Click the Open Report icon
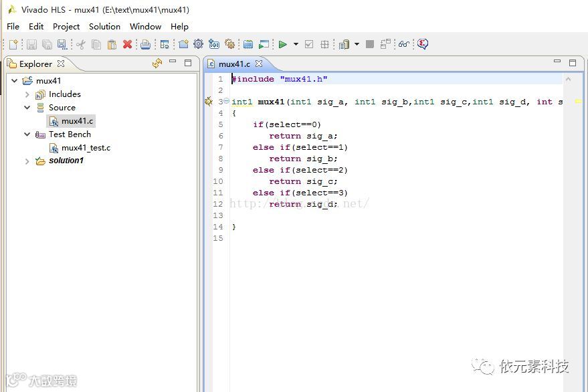This screenshot has height=392, width=588. [345, 44]
